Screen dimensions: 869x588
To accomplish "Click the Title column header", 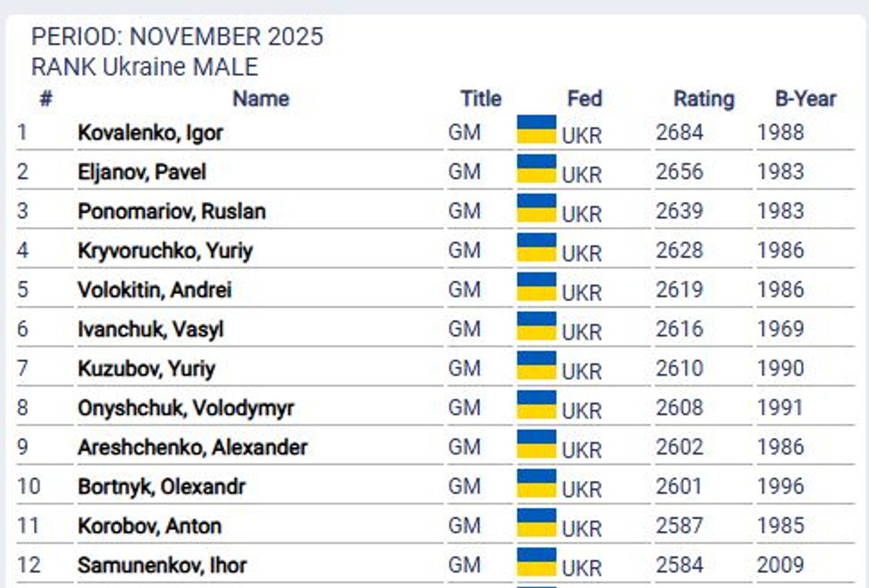I will click(x=480, y=98).
